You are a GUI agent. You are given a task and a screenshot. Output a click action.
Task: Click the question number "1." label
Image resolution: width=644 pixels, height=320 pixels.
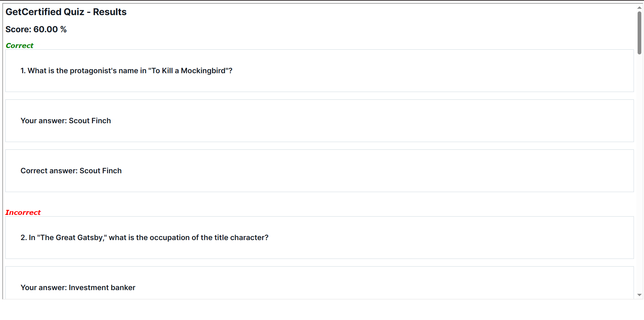tap(23, 71)
